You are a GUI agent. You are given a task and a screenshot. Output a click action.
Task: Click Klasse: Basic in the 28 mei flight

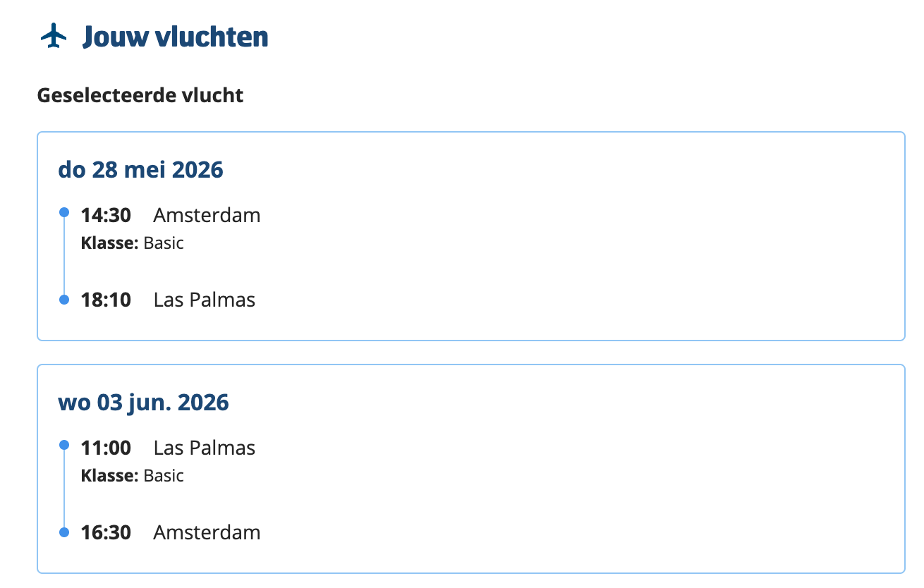coord(133,243)
